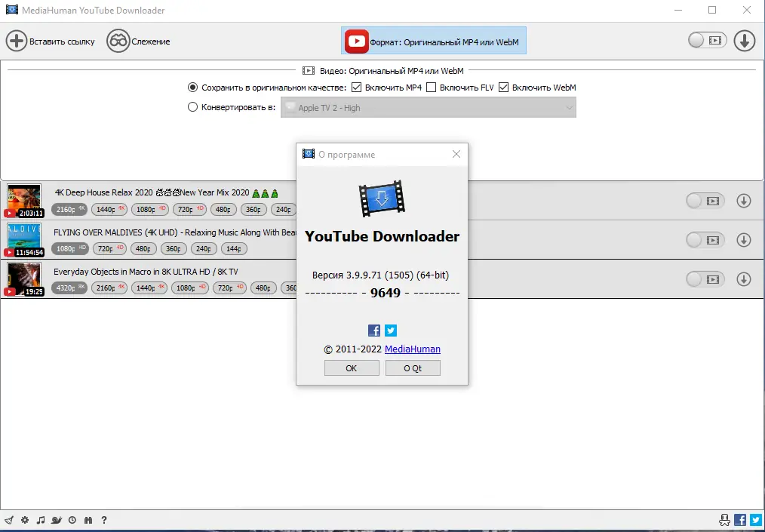Pick 720p quality for 4K Deep House Relax

click(x=189, y=209)
